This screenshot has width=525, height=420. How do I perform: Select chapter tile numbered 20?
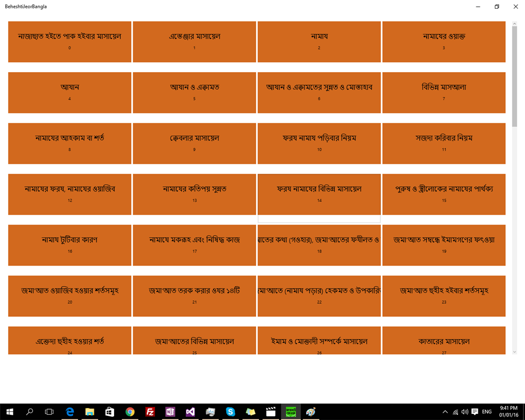70,296
